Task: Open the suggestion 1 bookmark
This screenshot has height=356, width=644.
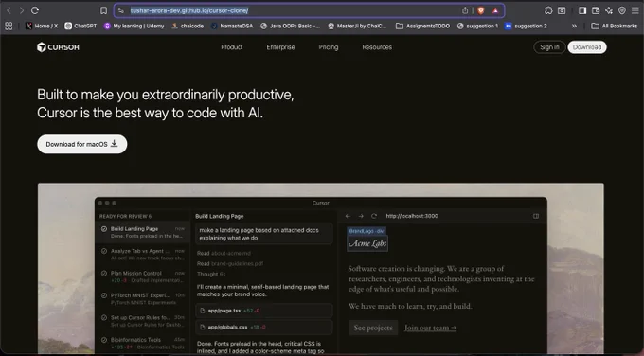Action: pos(477,26)
